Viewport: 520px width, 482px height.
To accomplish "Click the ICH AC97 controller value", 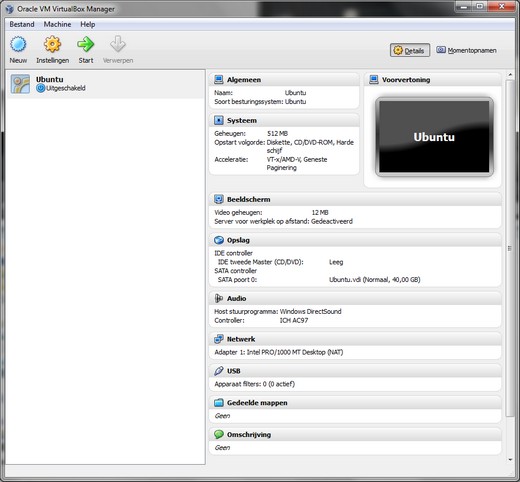I will [294, 320].
